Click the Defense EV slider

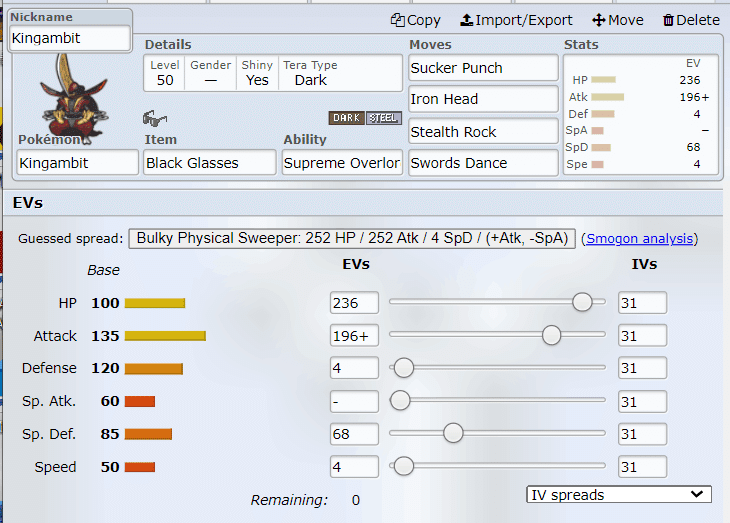coord(497,367)
